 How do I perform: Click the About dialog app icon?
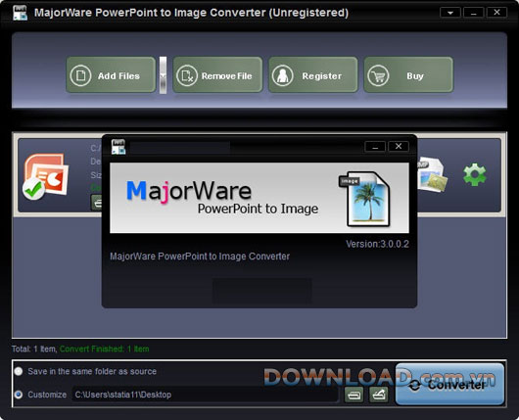118,147
